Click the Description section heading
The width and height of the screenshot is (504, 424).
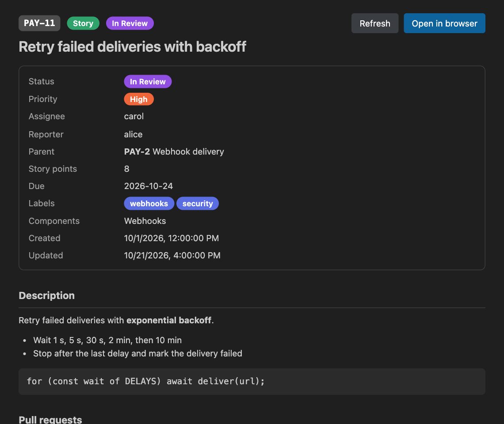tap(46, 295)
